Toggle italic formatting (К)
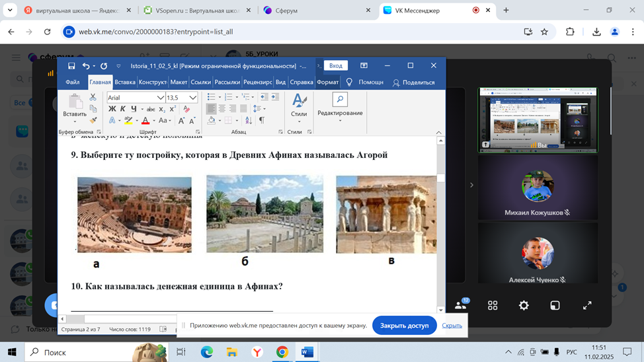644x362 pixels. pos(123,109)
